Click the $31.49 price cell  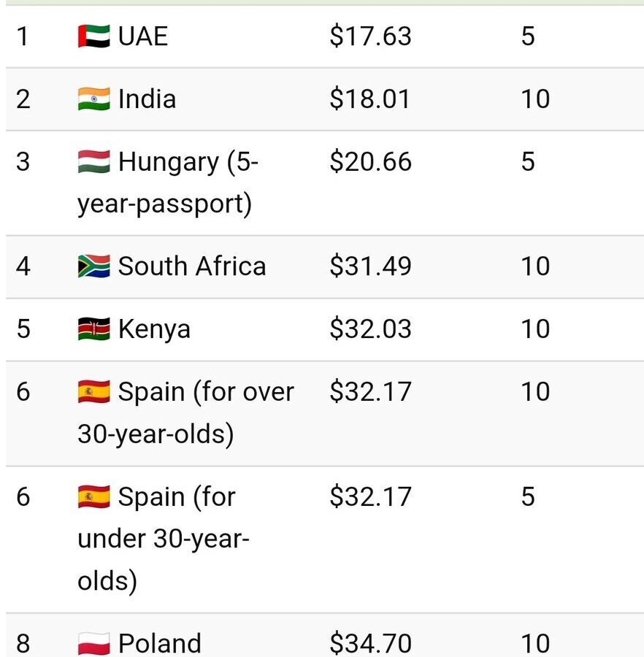(370, 266)
